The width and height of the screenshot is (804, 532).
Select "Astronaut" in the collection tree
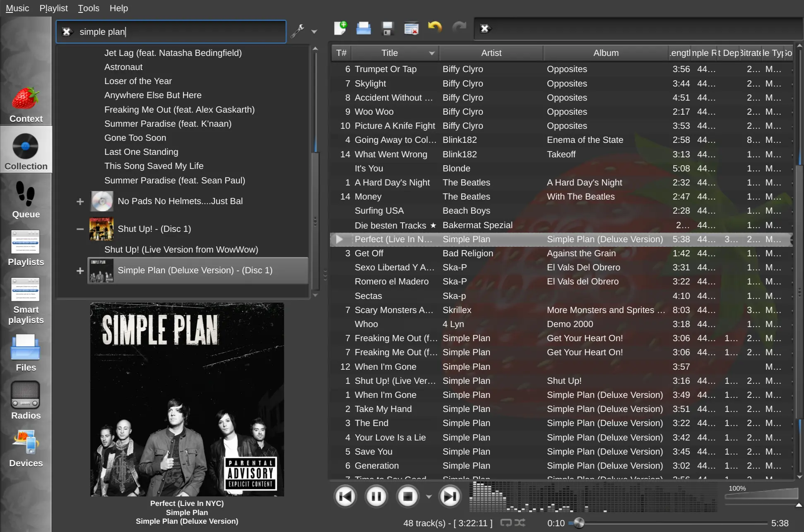(123, 67)
